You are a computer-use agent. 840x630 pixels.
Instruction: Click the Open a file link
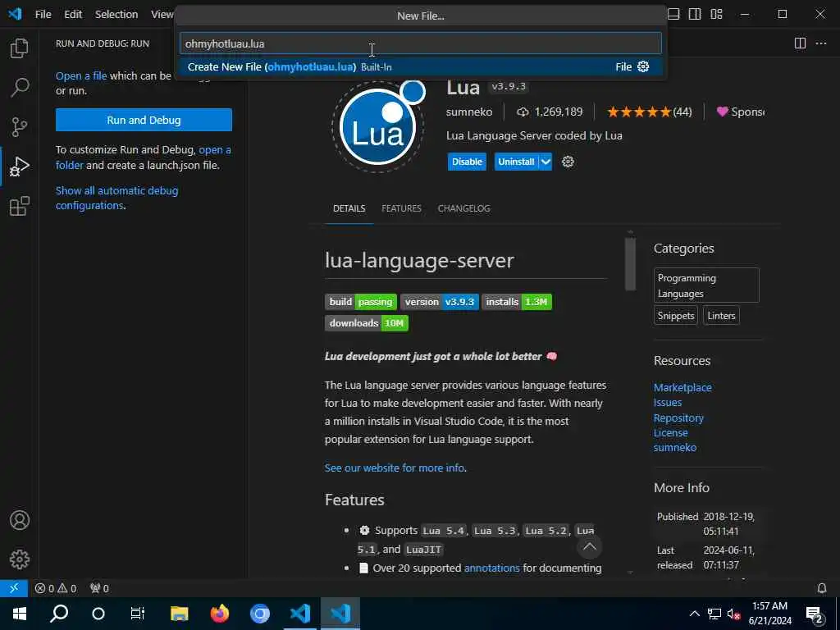[81, 76]
